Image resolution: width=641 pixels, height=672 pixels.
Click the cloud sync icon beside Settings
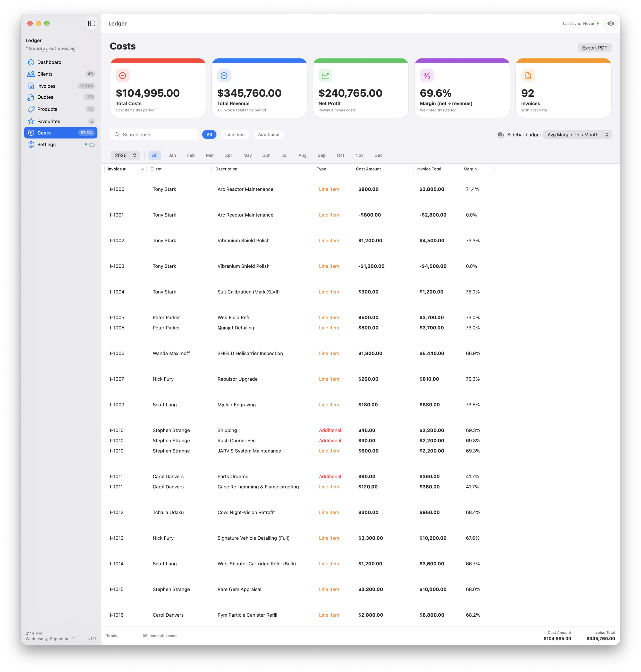[x=92, y=145]
